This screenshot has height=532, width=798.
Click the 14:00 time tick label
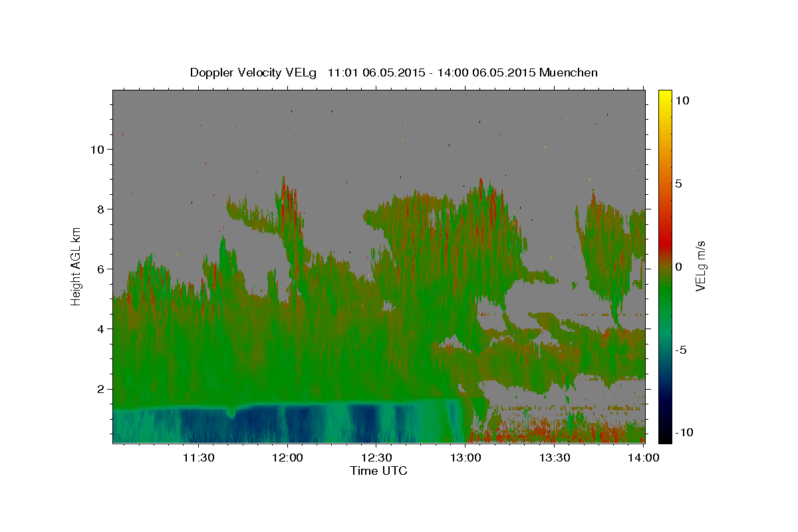644,458
